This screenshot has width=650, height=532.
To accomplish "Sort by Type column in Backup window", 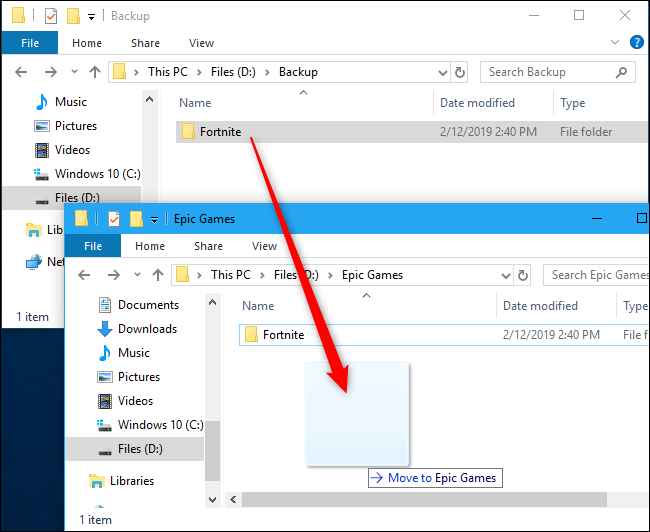I will [572, 103].
